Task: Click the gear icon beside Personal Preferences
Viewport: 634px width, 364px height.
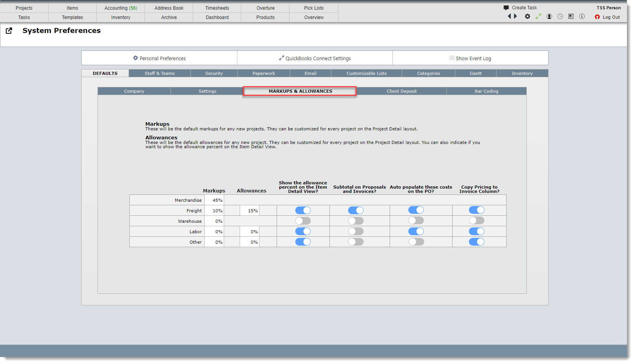Action: (136, 58)
